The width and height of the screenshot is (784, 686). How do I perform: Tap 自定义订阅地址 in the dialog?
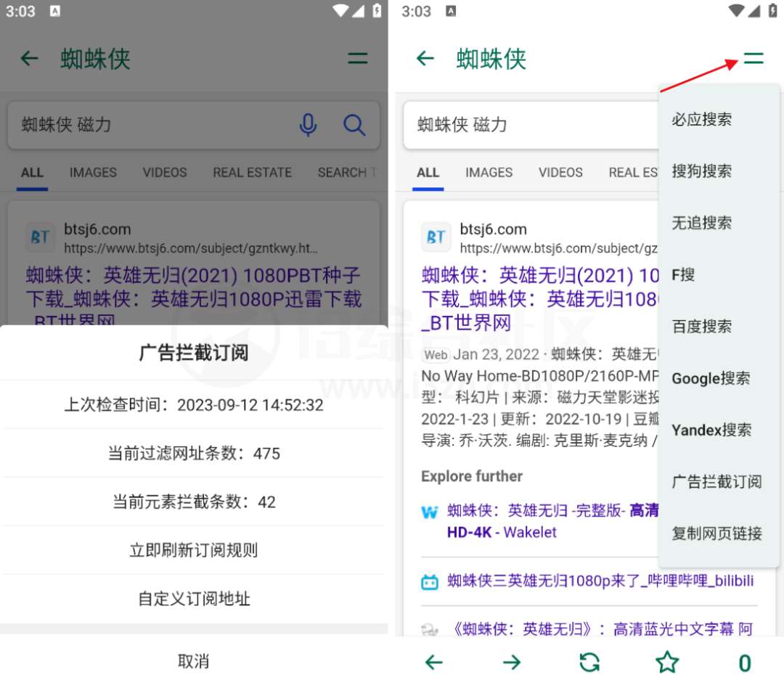click(194, 598)
